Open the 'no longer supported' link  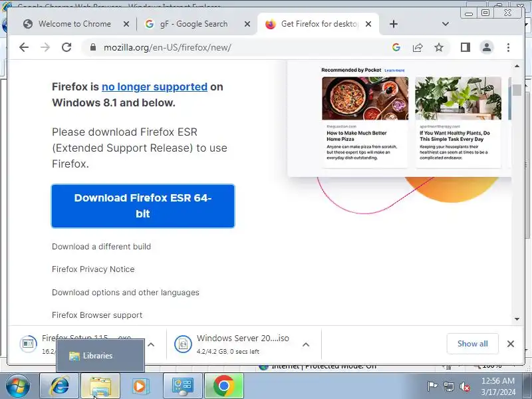154,87
